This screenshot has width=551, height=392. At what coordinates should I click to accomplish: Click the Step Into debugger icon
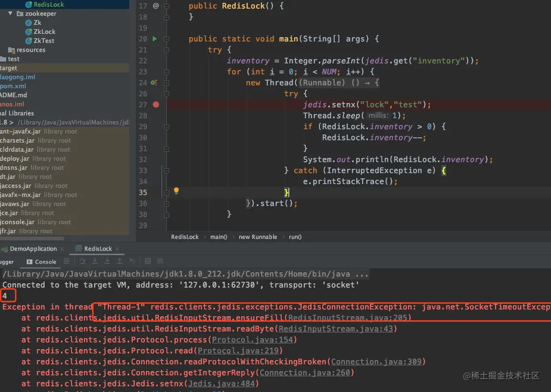[95, 261]
